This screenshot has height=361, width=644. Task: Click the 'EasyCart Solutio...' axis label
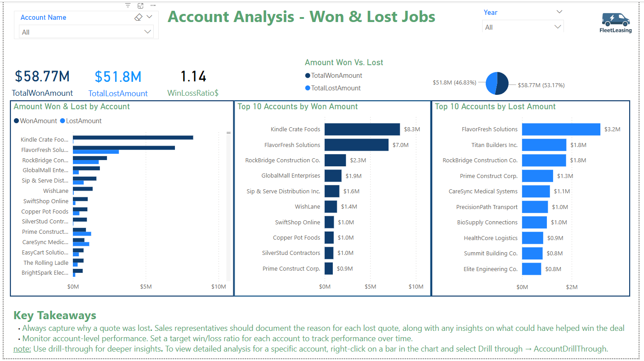tap(45, 253)
